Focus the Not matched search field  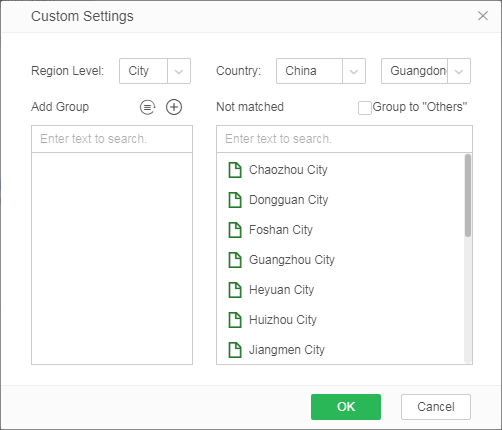pyautogui.click(x=344, y=139)
